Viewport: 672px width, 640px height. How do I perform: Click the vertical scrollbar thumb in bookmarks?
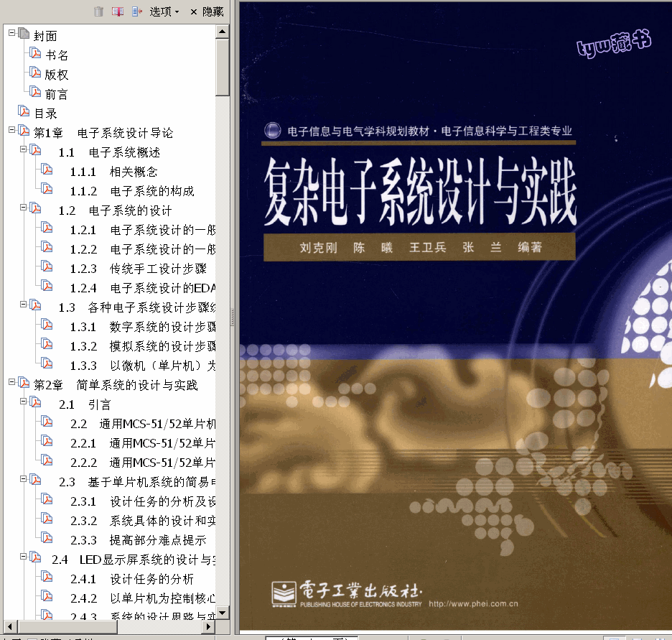pos(223,68)
